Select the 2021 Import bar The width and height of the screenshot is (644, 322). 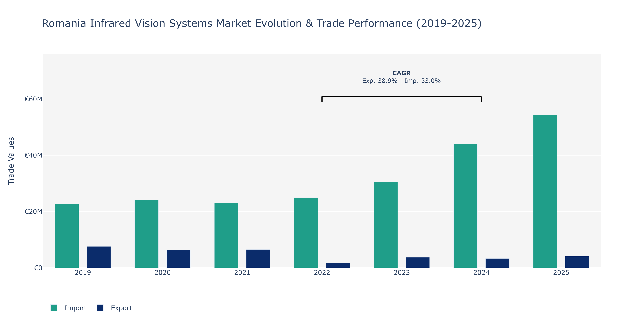[226, 235]
